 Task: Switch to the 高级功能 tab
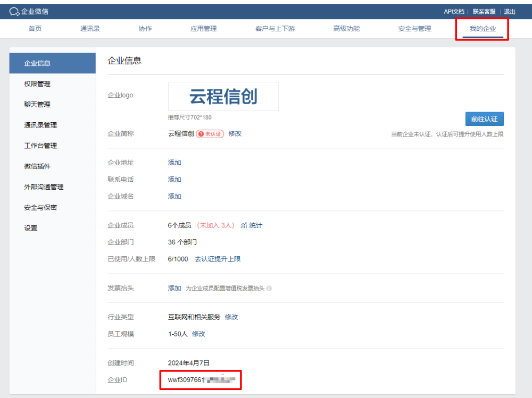click(x=346, y=29)
